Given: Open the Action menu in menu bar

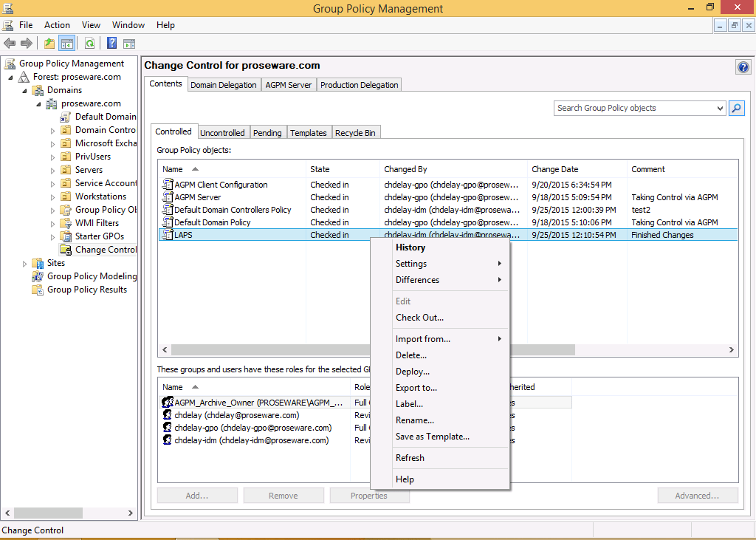Looking at the screenshot, I should (57, 25).
